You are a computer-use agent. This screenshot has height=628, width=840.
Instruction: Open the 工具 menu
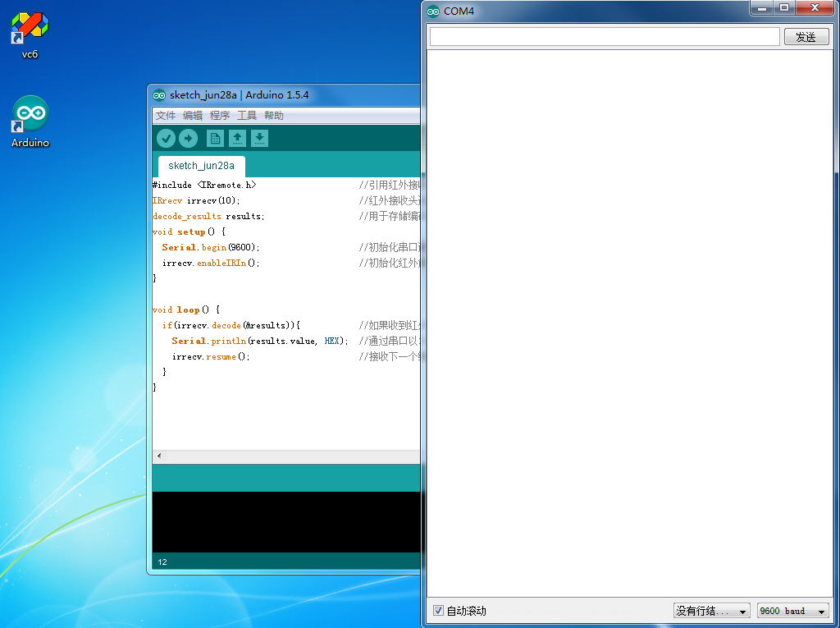pos(247,116)
